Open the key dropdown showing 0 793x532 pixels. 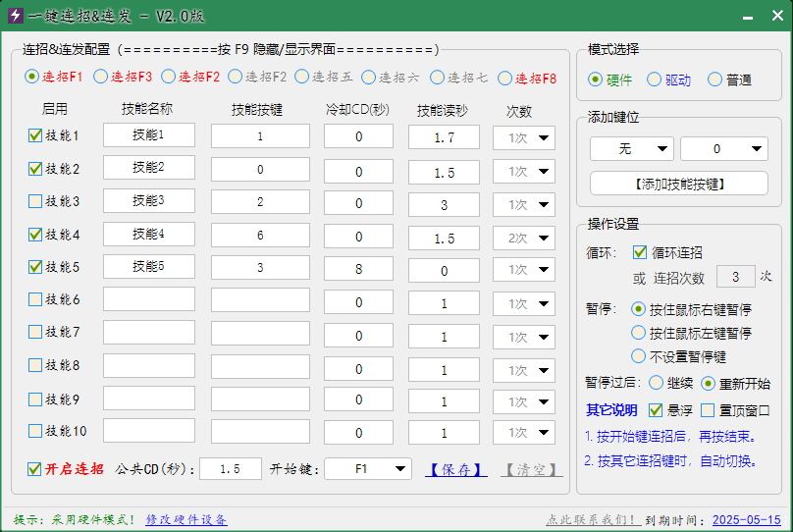pos(723,149)
